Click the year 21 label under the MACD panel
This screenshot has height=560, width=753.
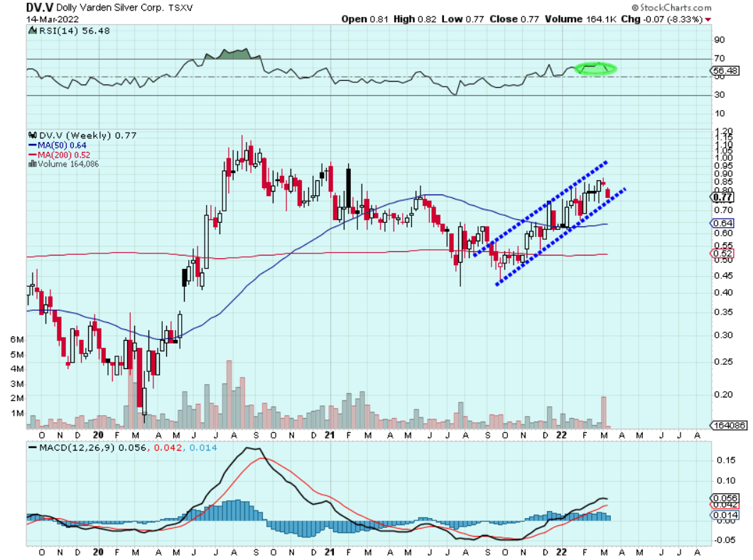[x=330, y=552]
